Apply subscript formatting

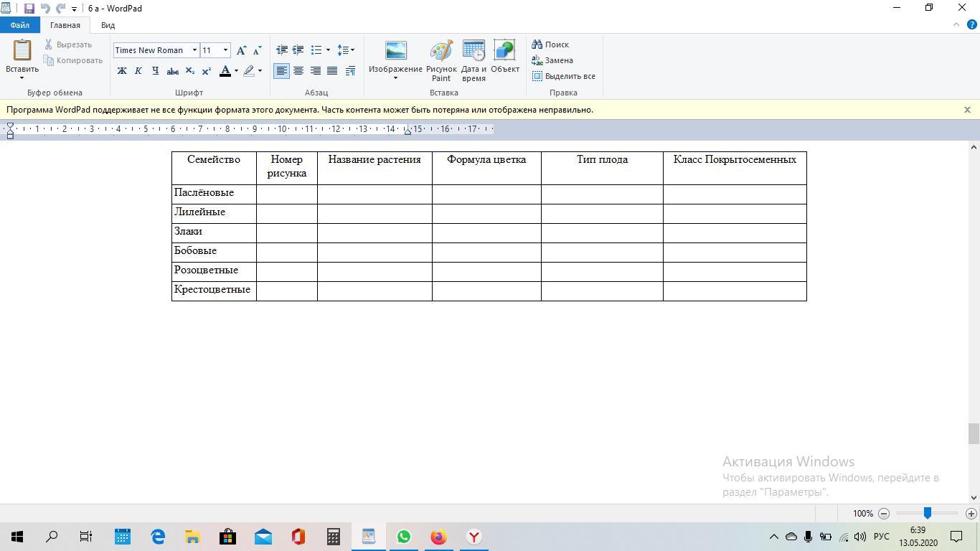[x=189, y=71]
